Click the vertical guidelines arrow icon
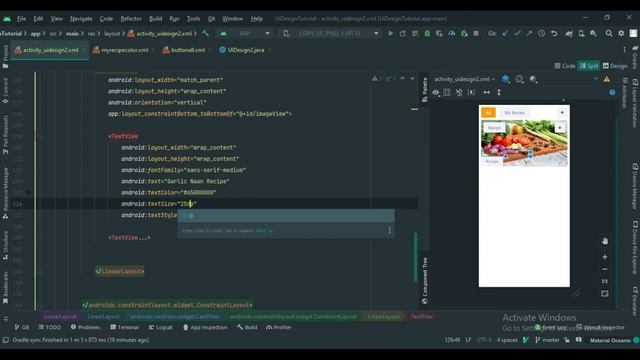640x360 pixels. pos(499,93)
